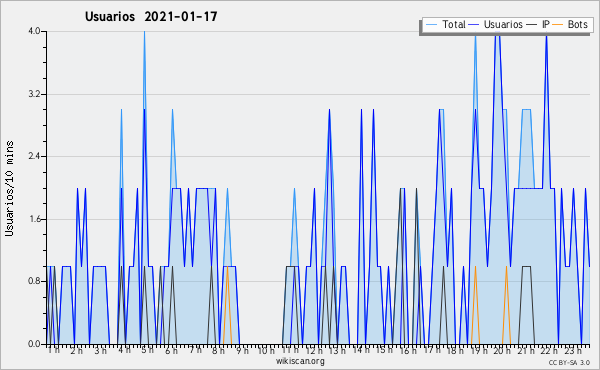600x370 pixels.
Task: Click the '9 h' x-axis tick label
Action: (243, 350)
